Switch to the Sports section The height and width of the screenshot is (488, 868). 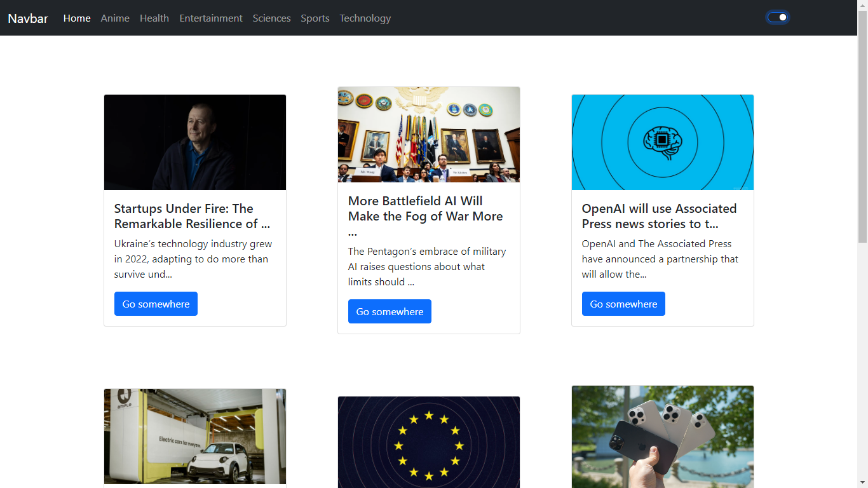pos(315,18)
